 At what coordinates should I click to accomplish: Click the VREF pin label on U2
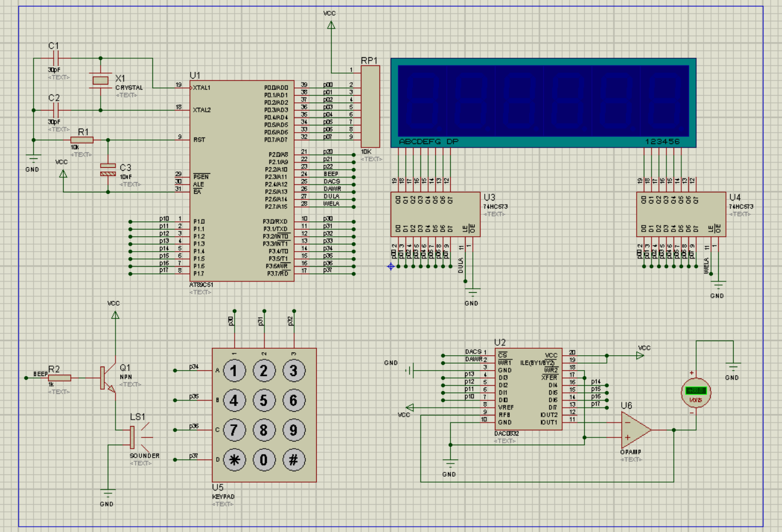pyautogui.click(x=505, y=407)
